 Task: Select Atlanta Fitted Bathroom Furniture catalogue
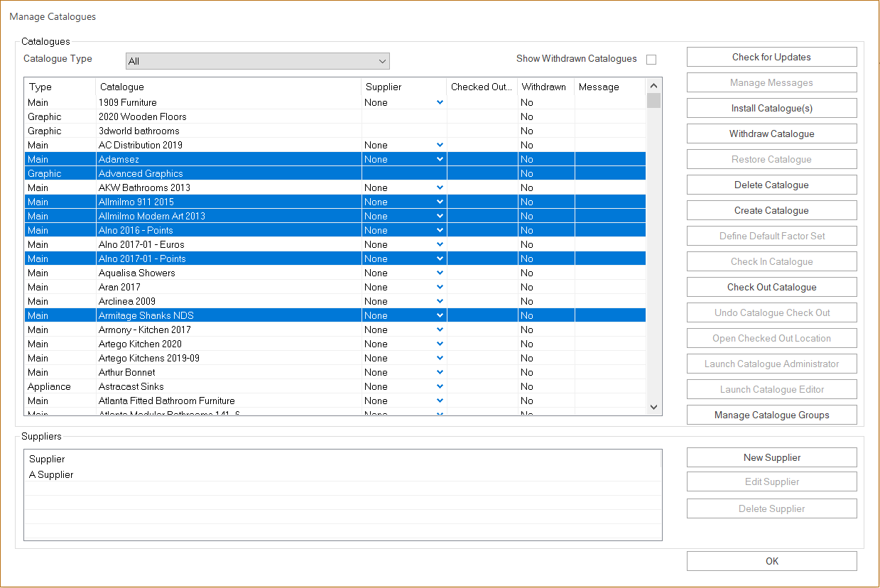[x=335, y=401]
